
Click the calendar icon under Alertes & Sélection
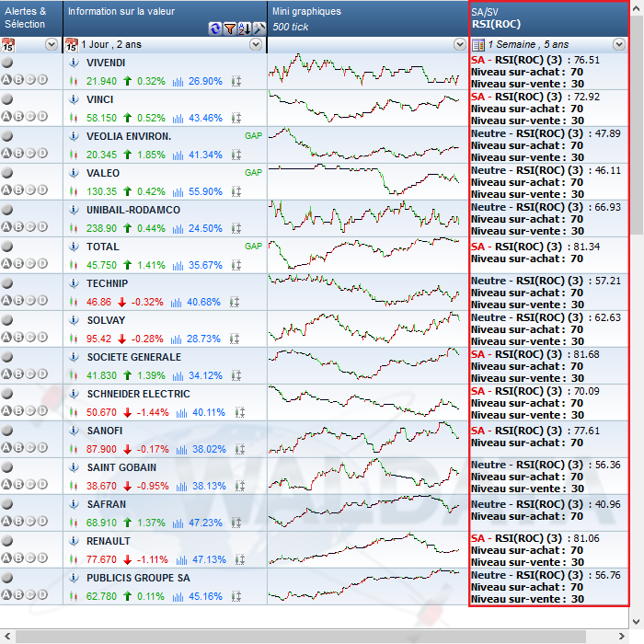7,45
